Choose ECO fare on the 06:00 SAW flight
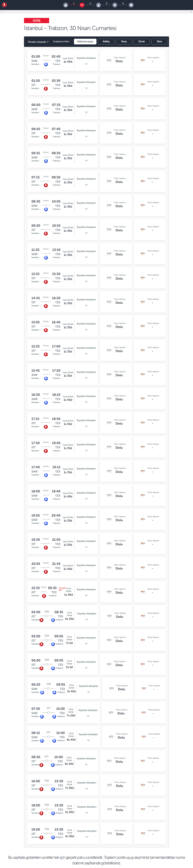 point(116,109)
